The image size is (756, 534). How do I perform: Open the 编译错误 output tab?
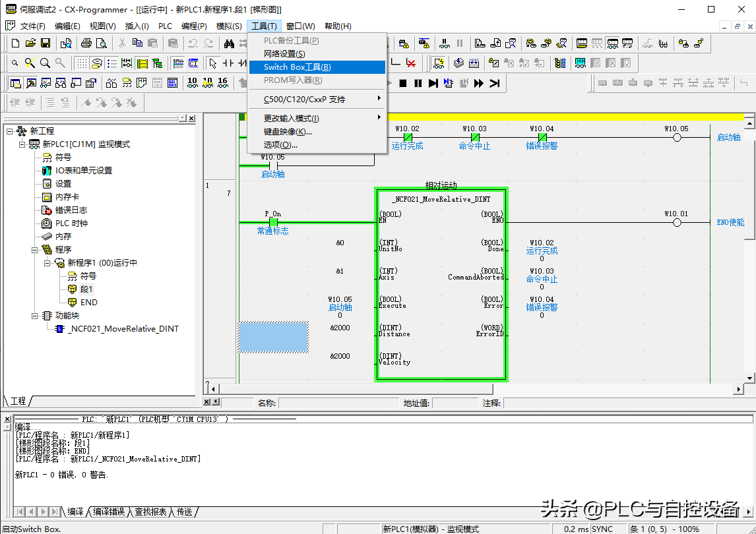click(108, 512)
